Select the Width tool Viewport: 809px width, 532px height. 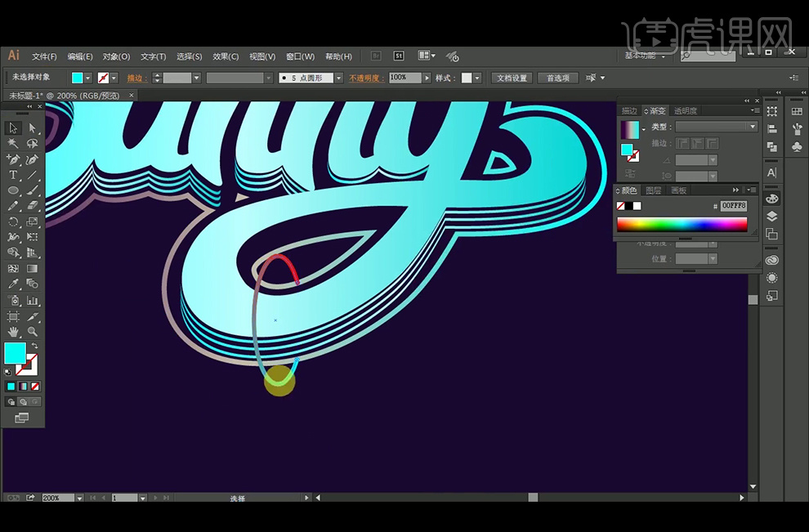[13, 237]
